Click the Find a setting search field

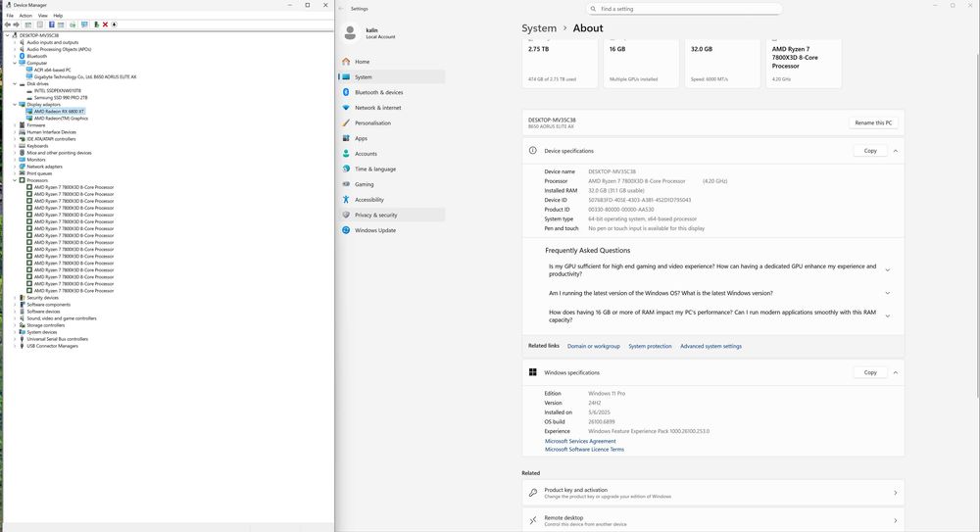pos(684,9)
